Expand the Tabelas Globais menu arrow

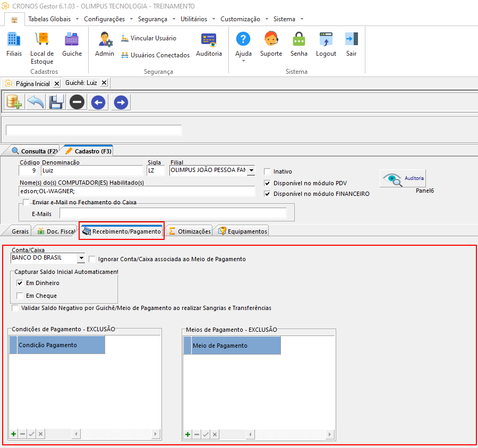tap(77, 19)
